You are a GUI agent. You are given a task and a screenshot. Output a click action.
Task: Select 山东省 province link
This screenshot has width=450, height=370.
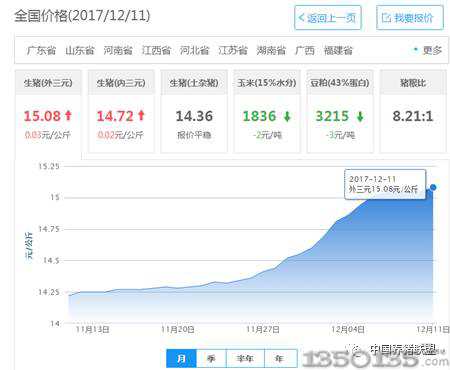coord(80,50)
